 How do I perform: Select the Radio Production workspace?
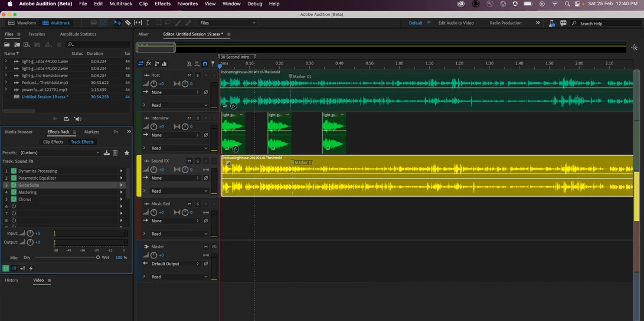[506, 23]
